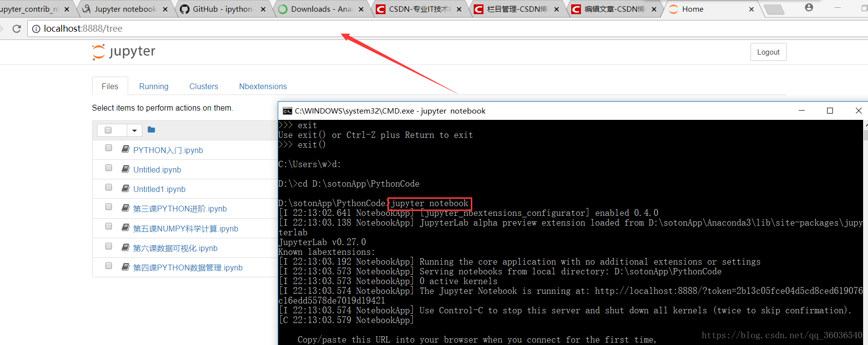868x345 pixels.
Task: Click 'Known labextensions:' line in CMD
Action: tap(327, 252)
